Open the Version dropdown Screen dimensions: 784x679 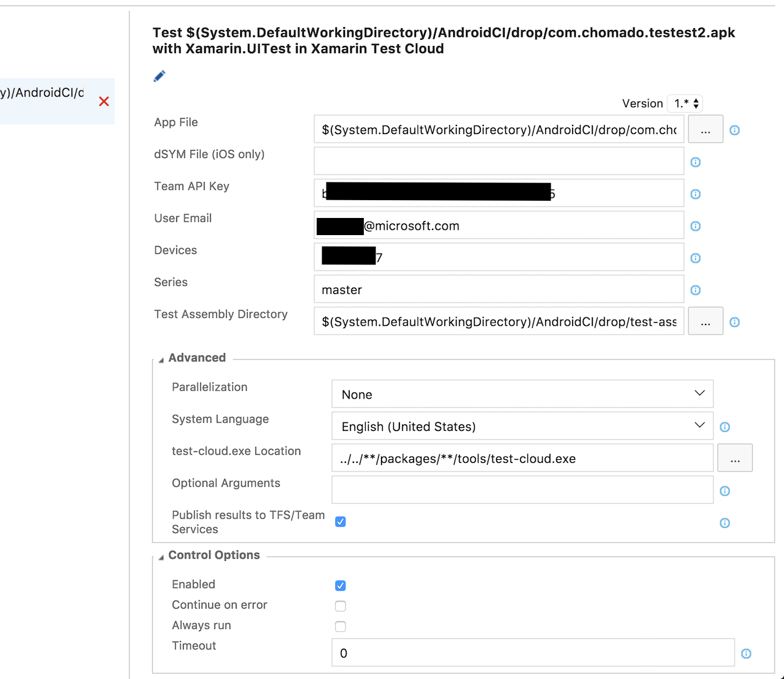coord(685,103)
